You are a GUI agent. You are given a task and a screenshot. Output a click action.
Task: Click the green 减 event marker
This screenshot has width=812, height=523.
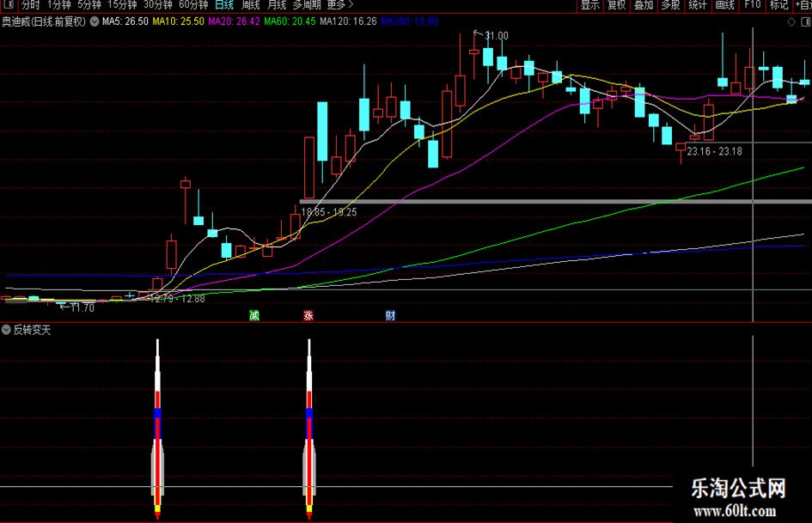(254, 315)
